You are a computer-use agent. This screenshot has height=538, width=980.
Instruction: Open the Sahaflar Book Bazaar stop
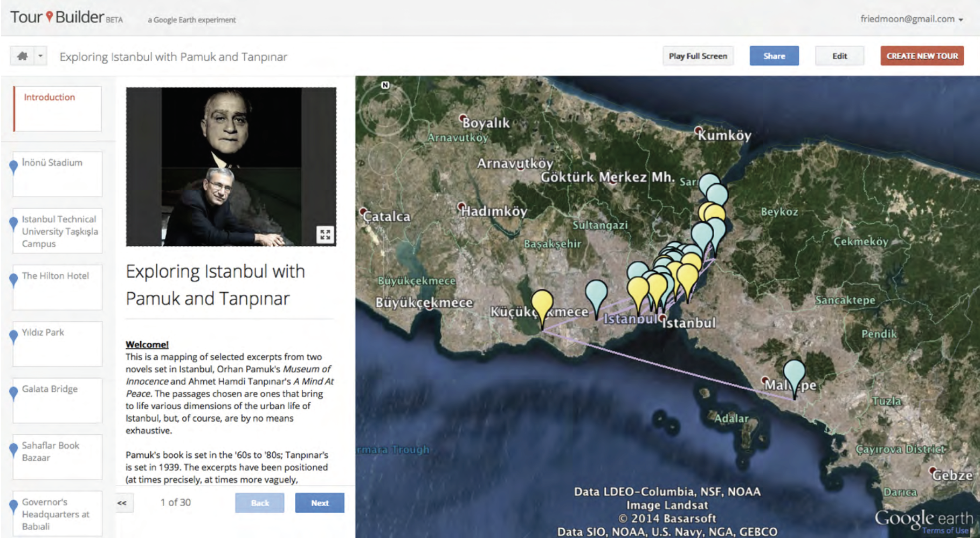[x=58, y=457]
